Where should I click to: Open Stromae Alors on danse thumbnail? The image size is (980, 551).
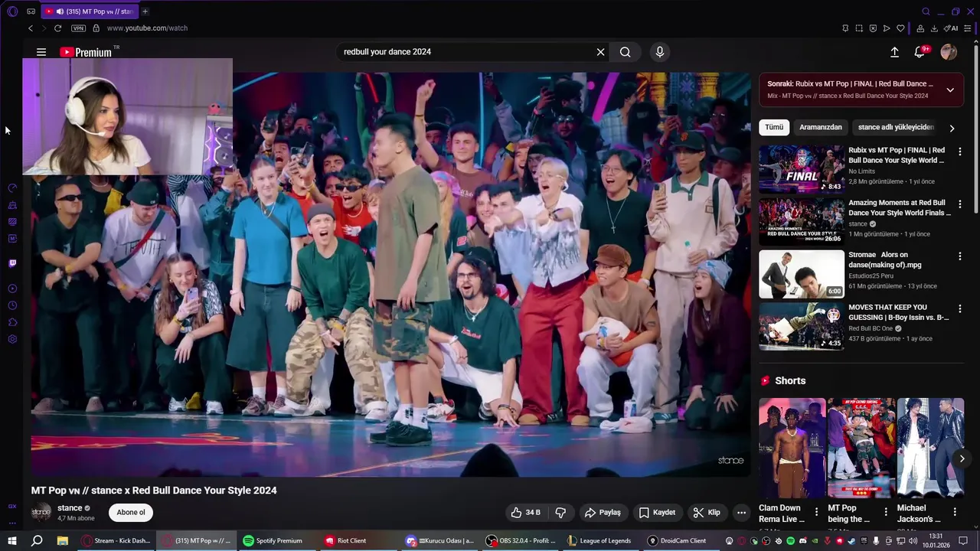click(802, 274)
